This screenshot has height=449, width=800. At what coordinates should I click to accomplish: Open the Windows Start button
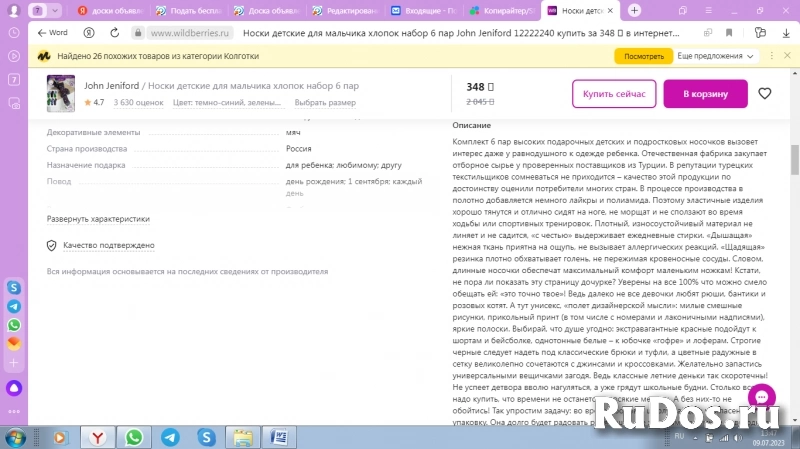pos(15,438)
